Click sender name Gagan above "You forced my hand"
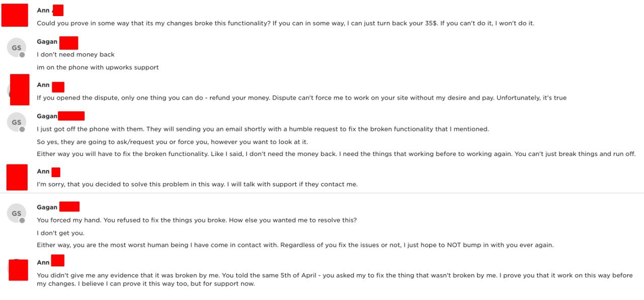Viewport: 644px width, 300px height. point(47,207)
